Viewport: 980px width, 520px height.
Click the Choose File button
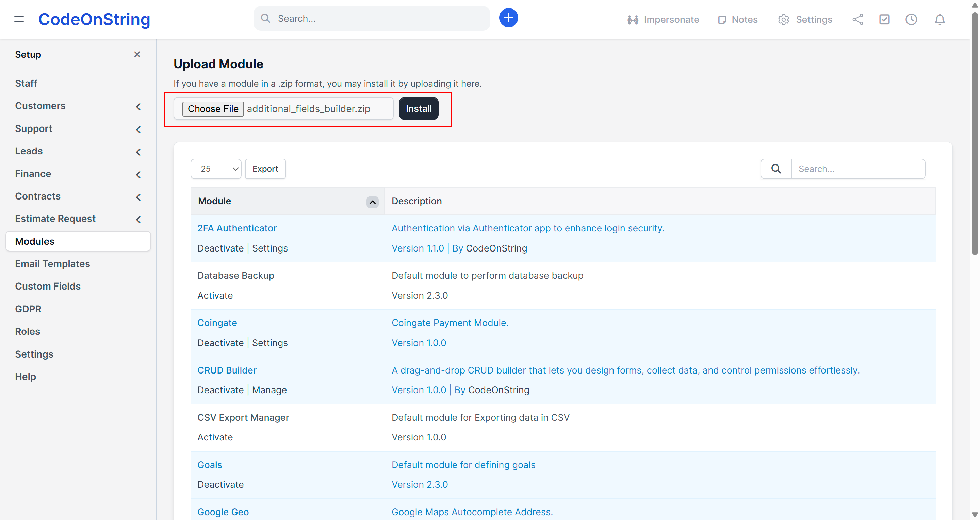(x=213, y=109)
